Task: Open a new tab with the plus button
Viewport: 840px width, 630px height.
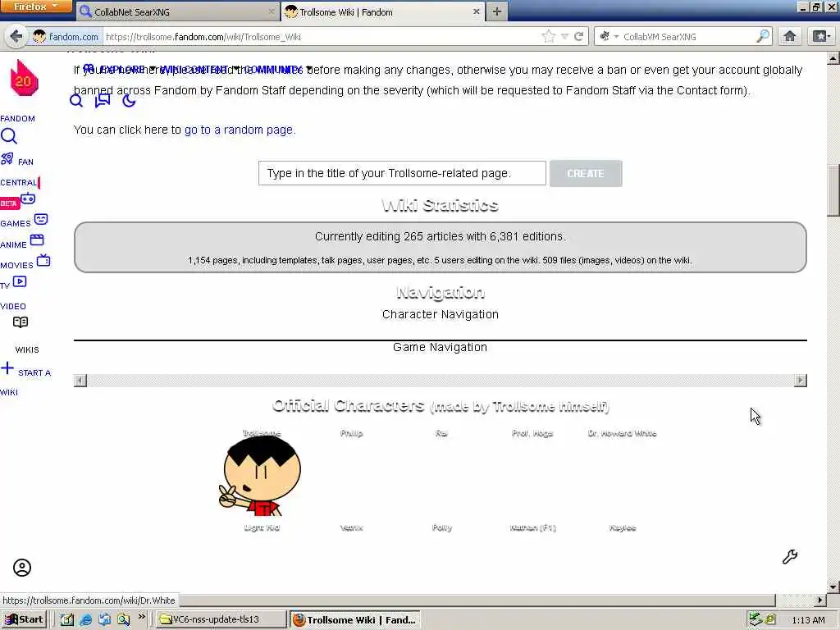Action: click(496, 11)
